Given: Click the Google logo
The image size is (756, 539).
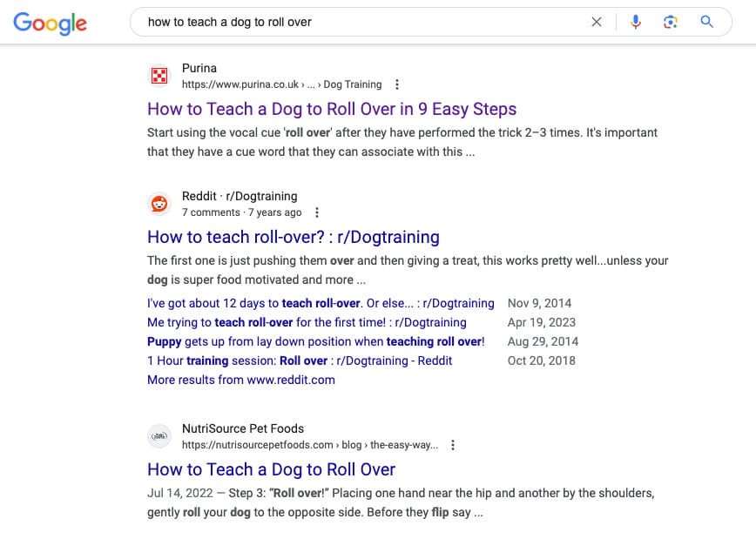Looking at the screenshot, I should [x=51, y=24].
